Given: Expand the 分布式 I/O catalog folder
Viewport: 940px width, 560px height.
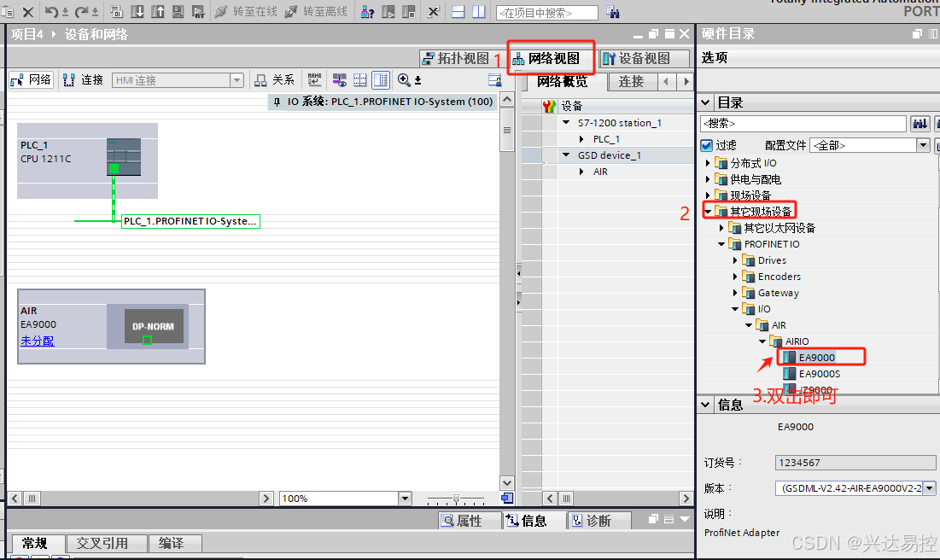Looking at the screenshot, I should [708, 163].
